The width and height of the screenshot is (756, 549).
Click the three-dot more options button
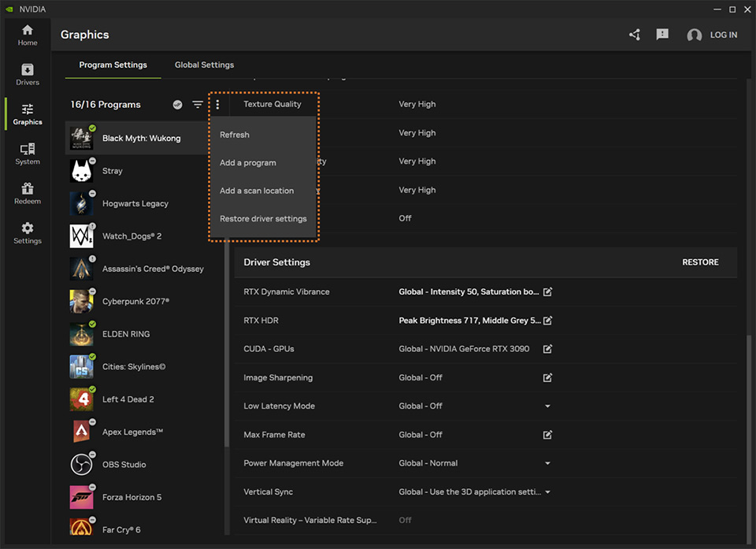click(218, 105)
